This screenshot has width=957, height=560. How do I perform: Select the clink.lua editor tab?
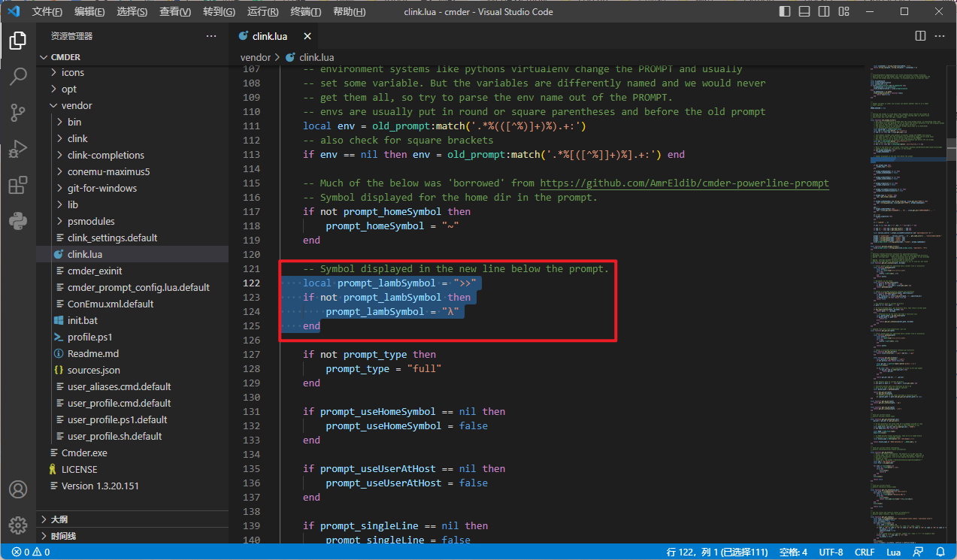(274, 36)
